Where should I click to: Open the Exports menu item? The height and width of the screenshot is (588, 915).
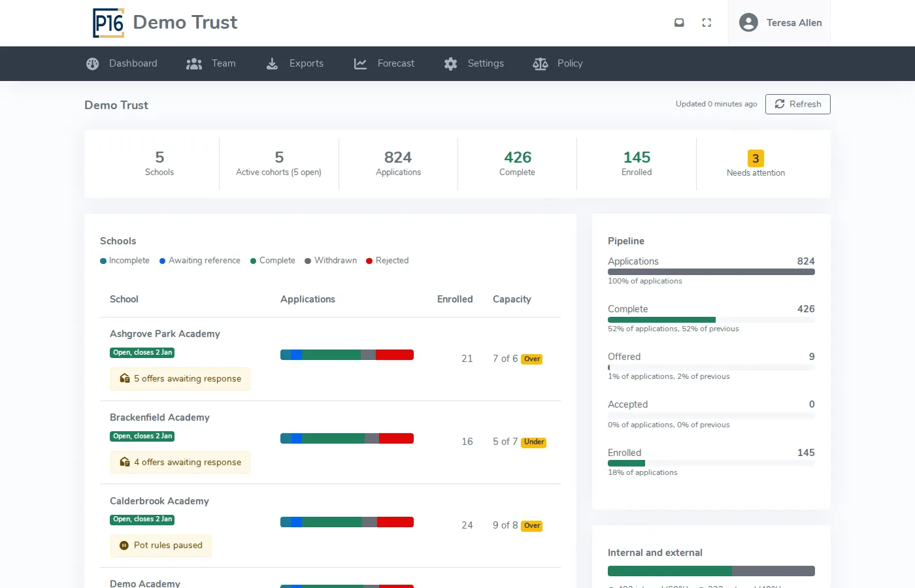[295, 63]
